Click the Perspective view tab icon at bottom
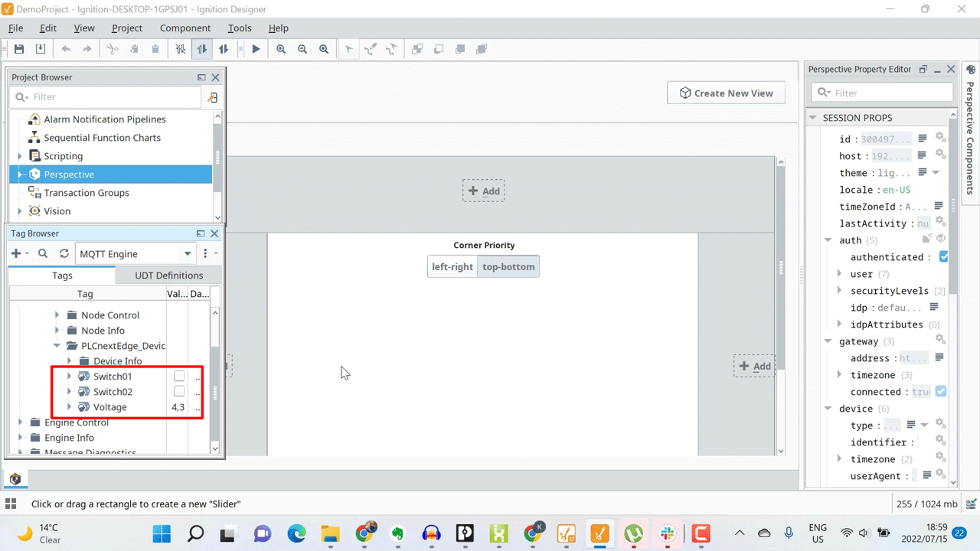Viewport: 980px width, 551px height. (15, 479)
